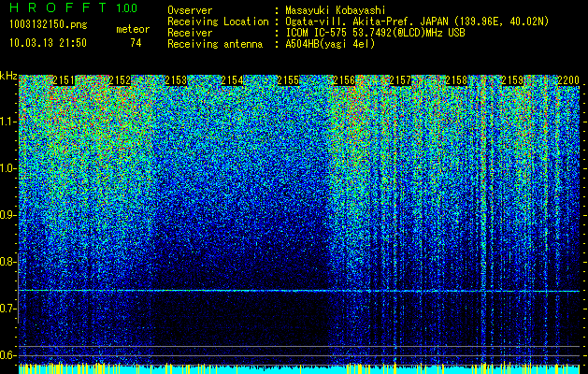Click the 0.7 kHz axis label
The width and height of the screenshot is (588, 374).
(x=7, y=309)
